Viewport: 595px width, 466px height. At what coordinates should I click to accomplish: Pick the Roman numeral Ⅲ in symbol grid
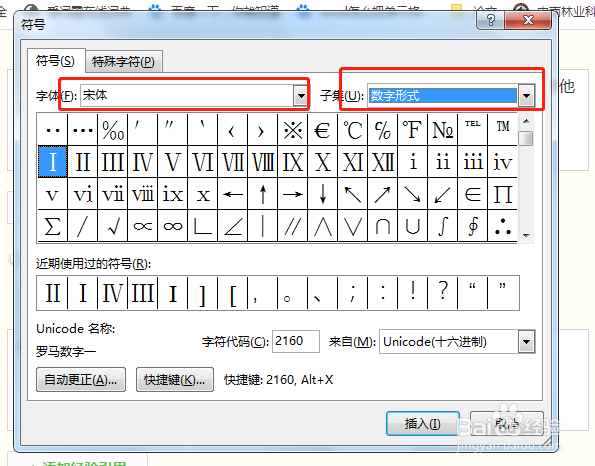click(113, 162)
